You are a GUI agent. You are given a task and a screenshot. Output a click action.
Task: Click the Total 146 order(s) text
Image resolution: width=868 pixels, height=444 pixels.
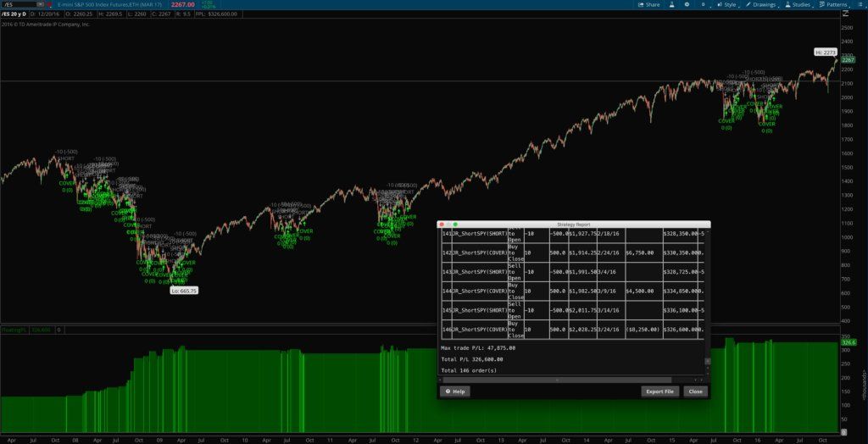[469, 370]
